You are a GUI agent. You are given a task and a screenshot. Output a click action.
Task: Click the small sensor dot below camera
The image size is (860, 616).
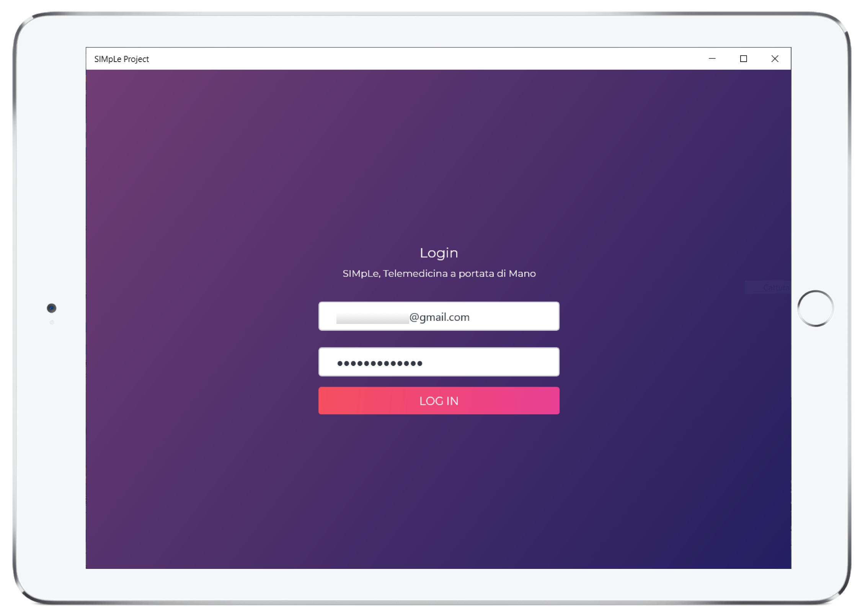click(x=52, y=322)
